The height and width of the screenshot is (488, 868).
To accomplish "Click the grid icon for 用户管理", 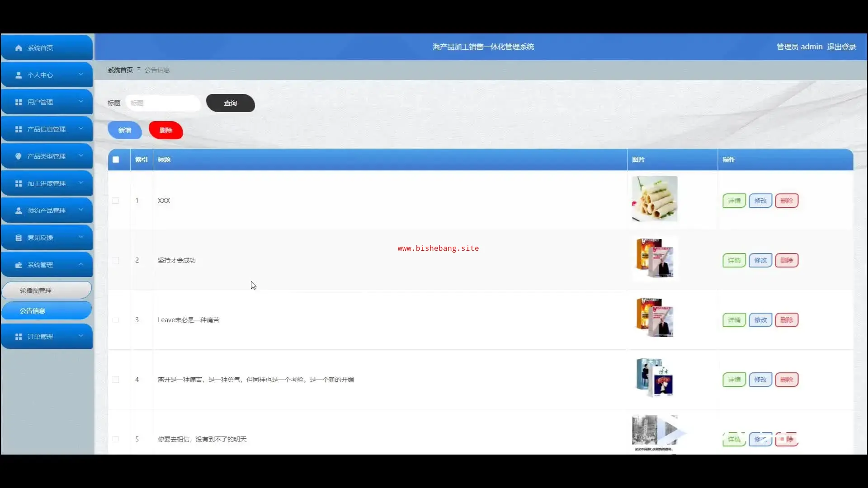I will tap(19, 102).
